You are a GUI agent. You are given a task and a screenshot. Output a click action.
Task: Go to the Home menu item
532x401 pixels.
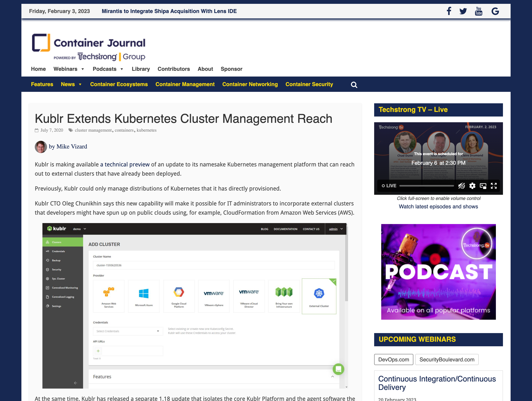click(38, 69)
